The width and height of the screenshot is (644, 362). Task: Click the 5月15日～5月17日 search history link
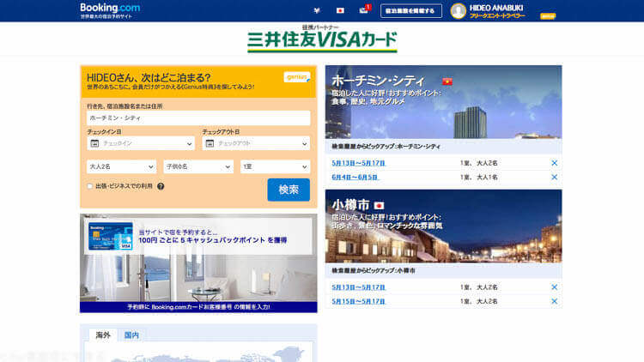(359, 301)
